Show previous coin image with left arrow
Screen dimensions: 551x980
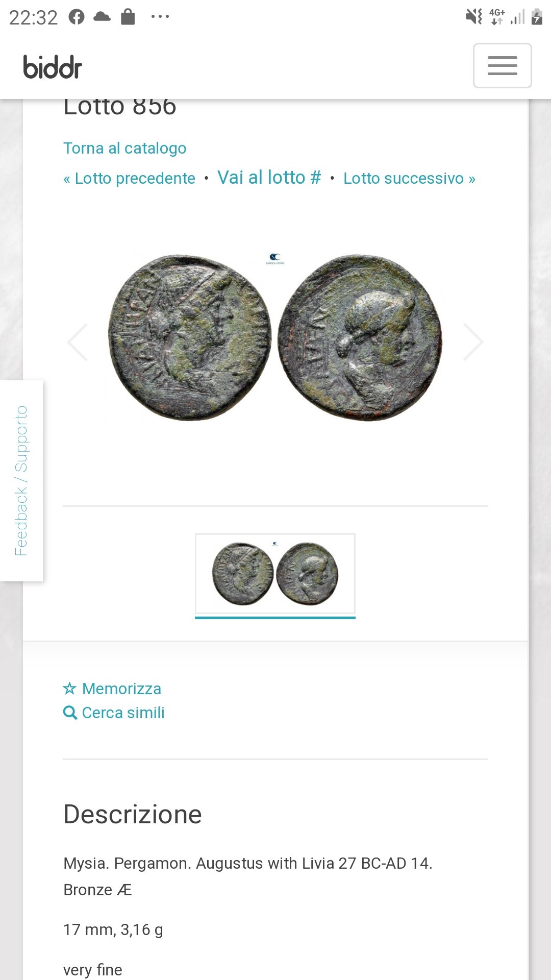click(x=78, y=342)
